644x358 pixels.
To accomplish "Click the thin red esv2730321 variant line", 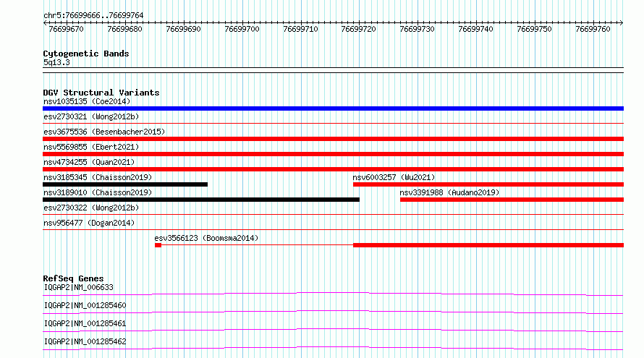I will pyautogui.click(x=333, y=123).
